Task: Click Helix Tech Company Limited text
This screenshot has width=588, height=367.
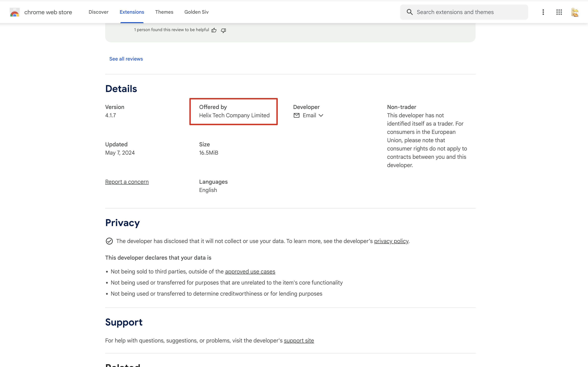Action: 234,115
